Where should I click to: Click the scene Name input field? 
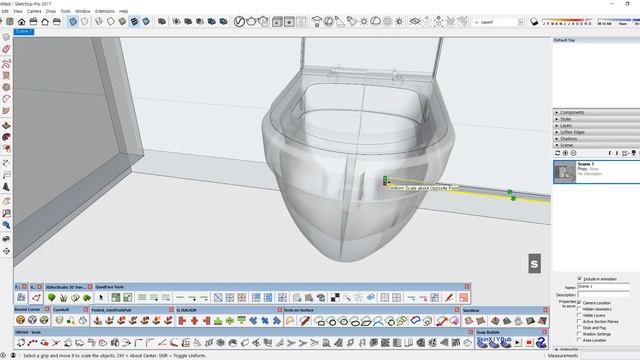603,287
